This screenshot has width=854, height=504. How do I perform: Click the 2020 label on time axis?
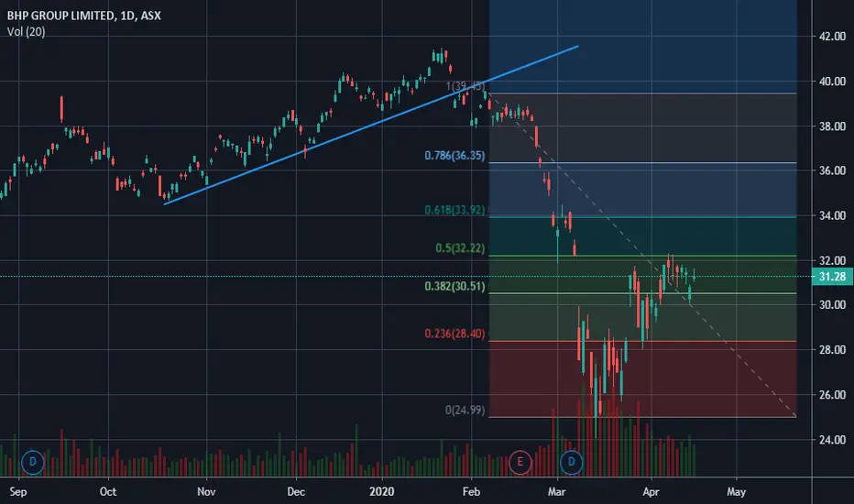click(x=381, y=491)
